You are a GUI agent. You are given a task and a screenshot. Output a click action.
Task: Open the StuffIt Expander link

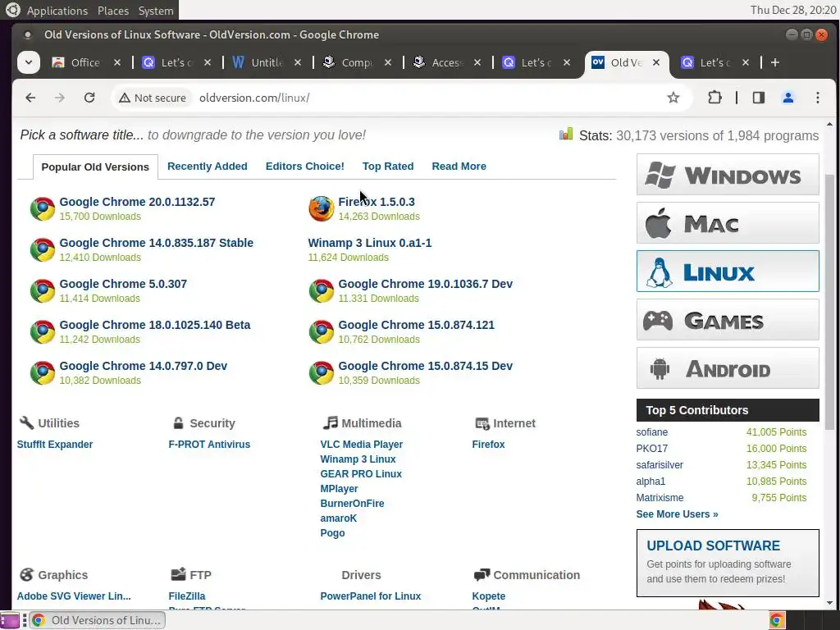click(55, 445)
